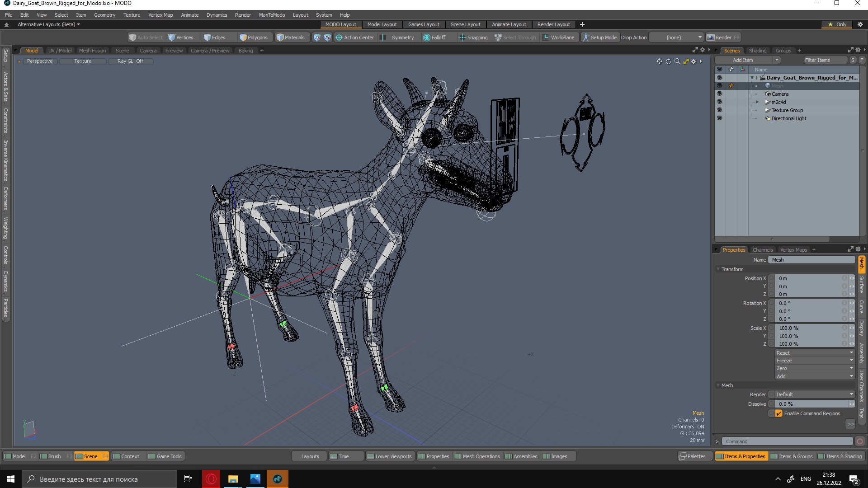Adjust Scale X value stepper arrows
Image resolution: width=868 pixels, height=488 pixels.
coord(852,328)
